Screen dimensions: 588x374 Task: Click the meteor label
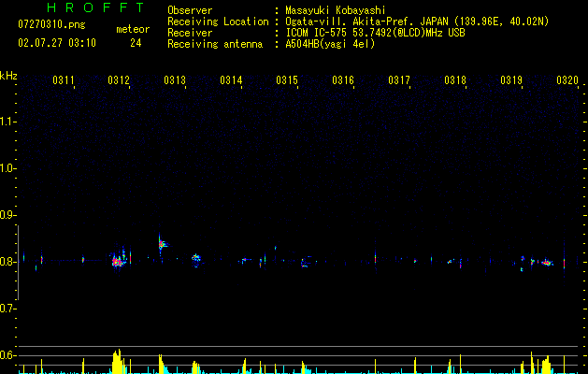pos(133,29)
